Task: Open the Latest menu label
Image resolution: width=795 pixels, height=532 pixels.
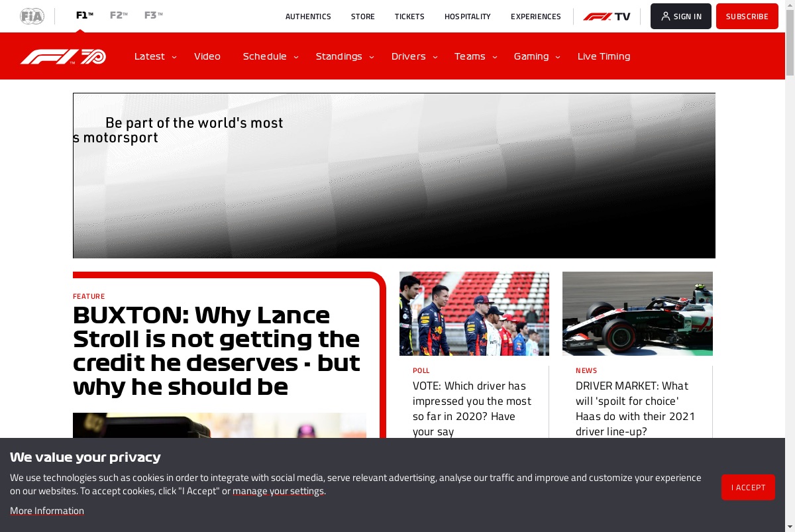Action: (150, 56)
